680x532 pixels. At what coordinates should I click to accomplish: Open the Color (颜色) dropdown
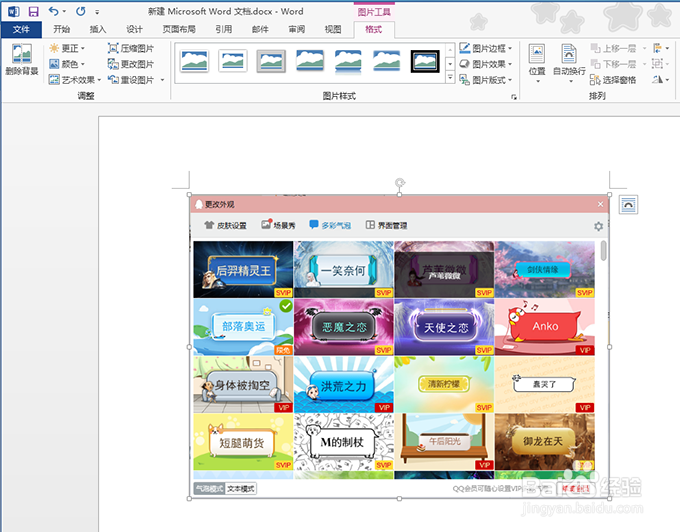click(67, 64)
